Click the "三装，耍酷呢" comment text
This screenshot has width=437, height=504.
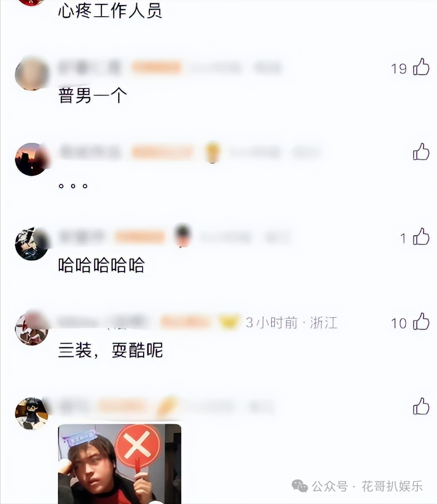click(111, 350)
